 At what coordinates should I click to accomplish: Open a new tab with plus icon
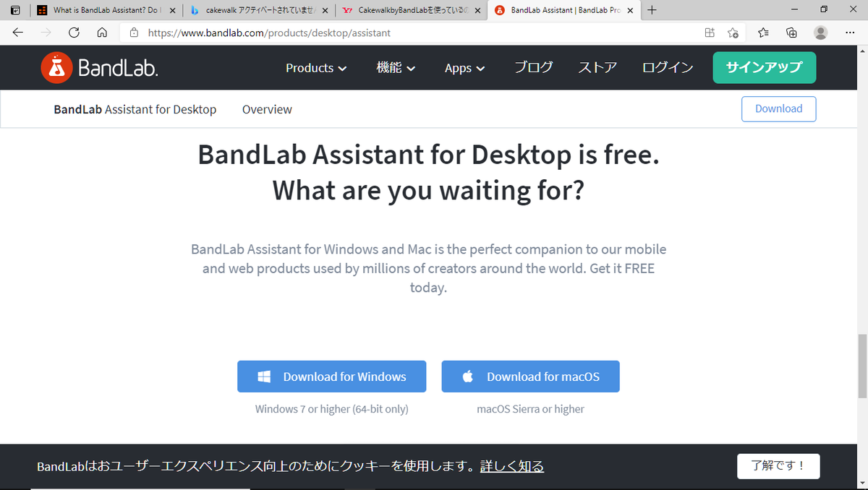(x=652, y=10)
